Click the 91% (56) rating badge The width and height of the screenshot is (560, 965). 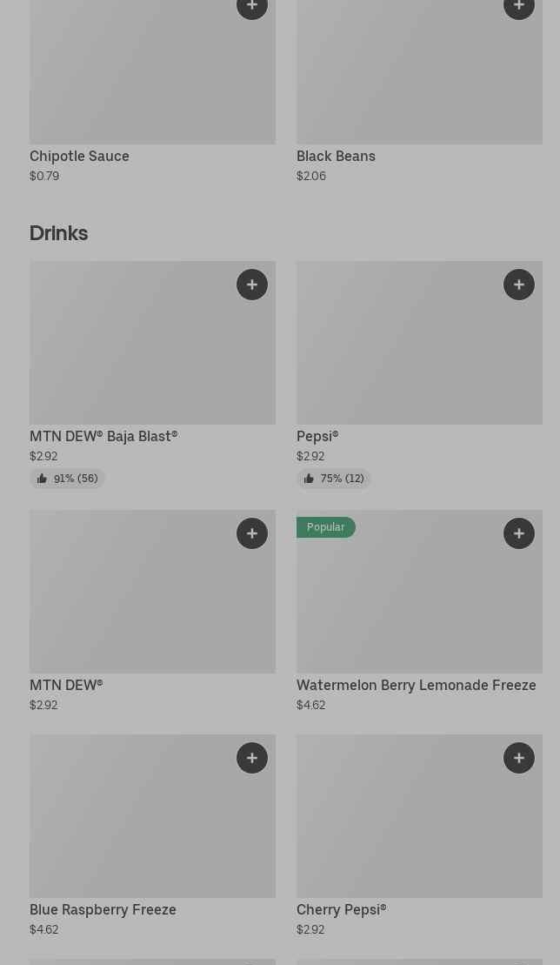click(68, 479)
